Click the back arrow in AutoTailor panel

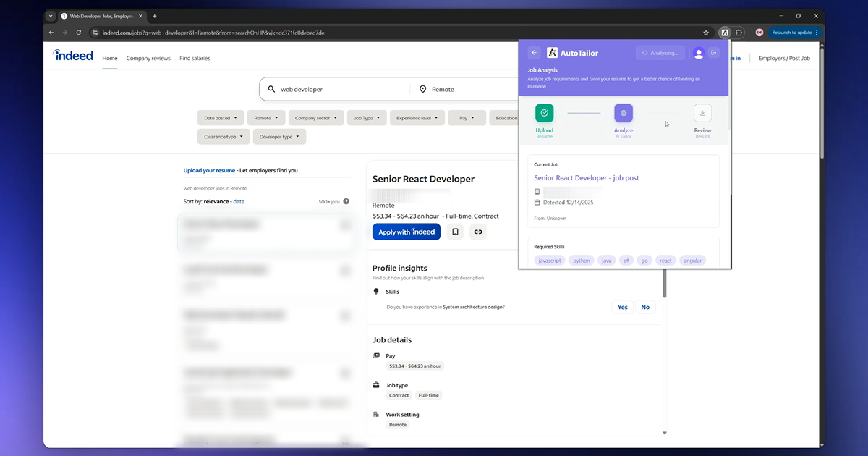(534, 52)
